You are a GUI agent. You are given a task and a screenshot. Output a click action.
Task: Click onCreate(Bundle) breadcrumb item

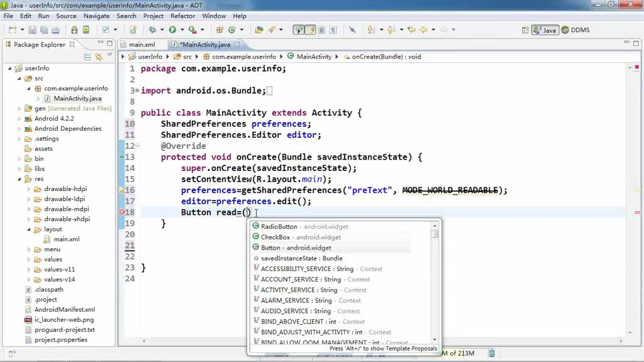(x=382, y=57)
